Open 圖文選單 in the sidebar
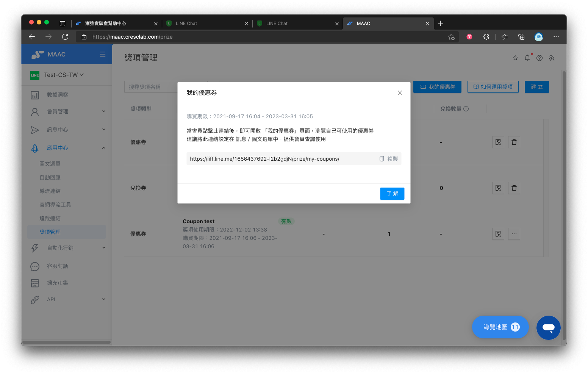The width and height of the screenshot is (588, 374). [x=50, y=164]
